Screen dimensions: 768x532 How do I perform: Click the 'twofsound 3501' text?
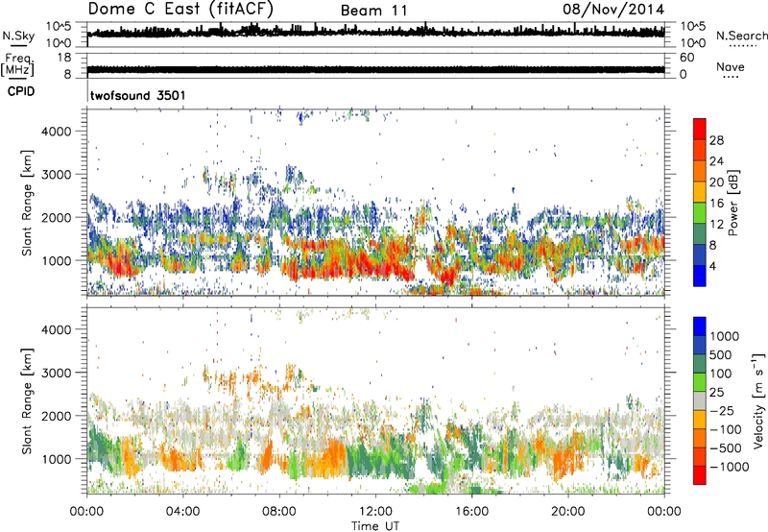pos(138,95)
